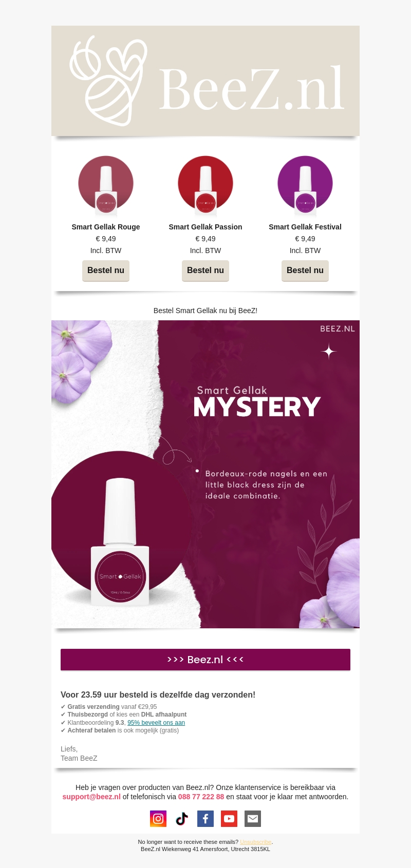Click the Smart Gellak Passion product title
The image size is (411, 868).
coord(206,227)
